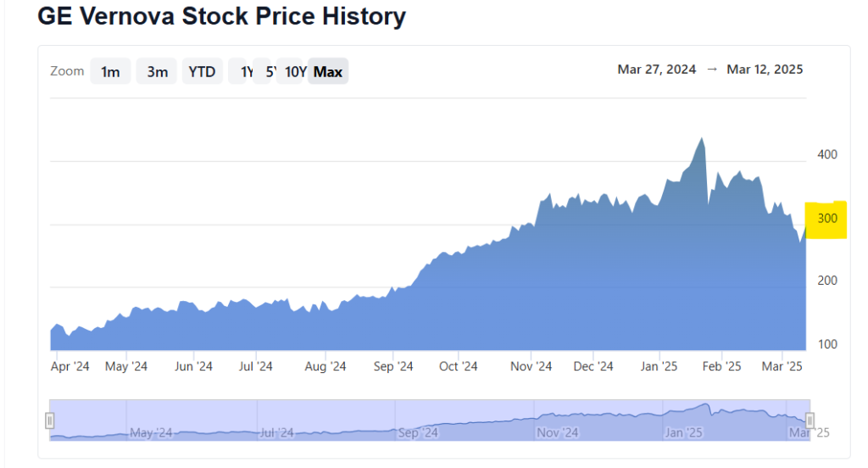
Task: Edit the Mar 12, 2025 end date
Action: pos(765,70)
